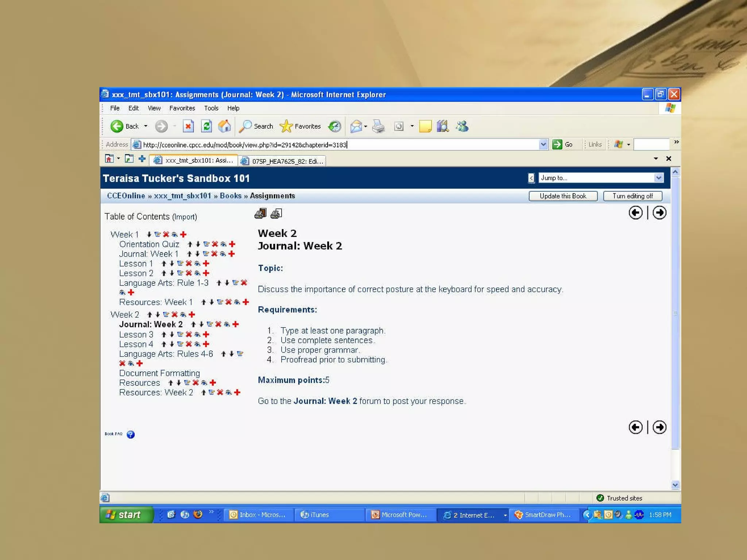Viewport: 747px width, 560px height.
Task: Open the Favorites menu
Action: [182, 108]
